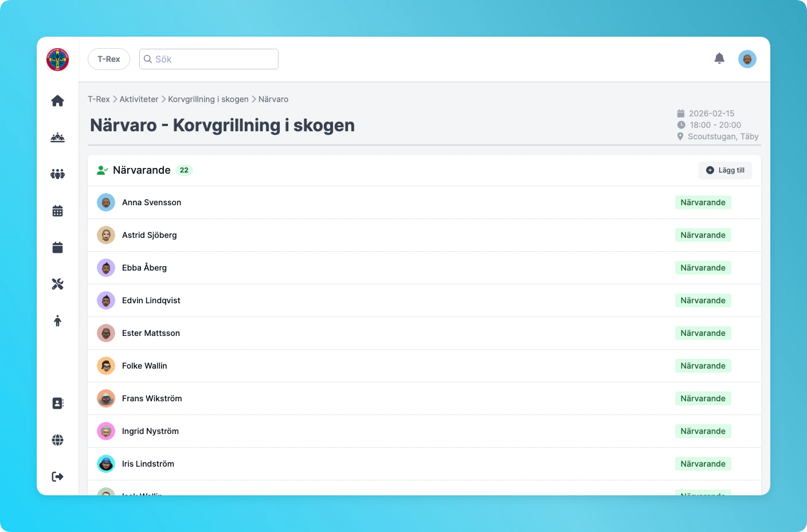
Task: Click the Närvarande count badge 22
Action: 184,170
